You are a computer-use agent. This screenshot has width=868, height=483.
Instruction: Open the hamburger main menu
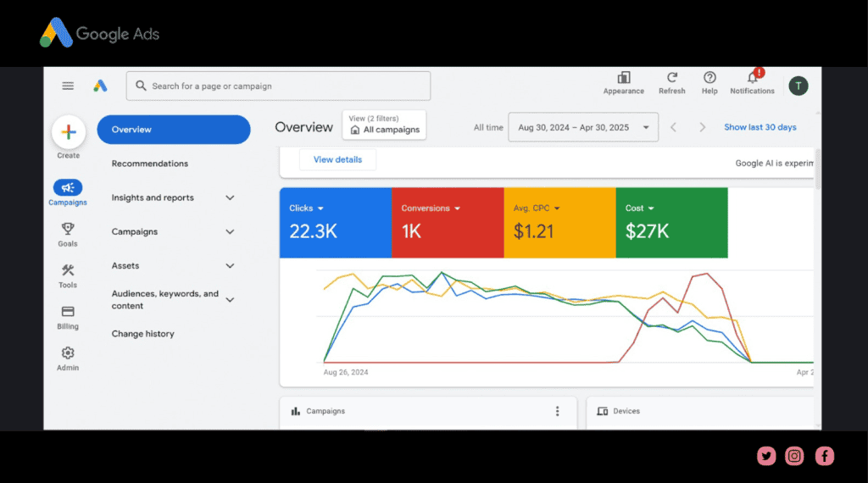point(68,86)
